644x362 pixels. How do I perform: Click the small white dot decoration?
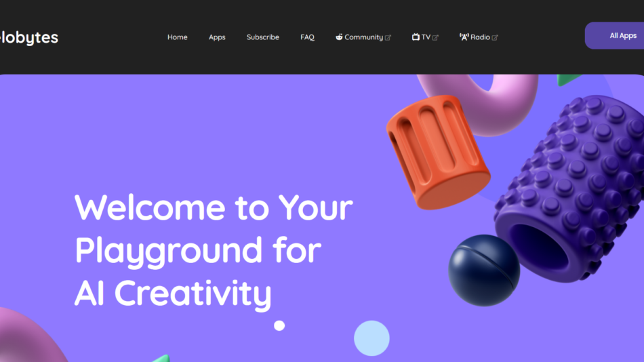point(279,325)
